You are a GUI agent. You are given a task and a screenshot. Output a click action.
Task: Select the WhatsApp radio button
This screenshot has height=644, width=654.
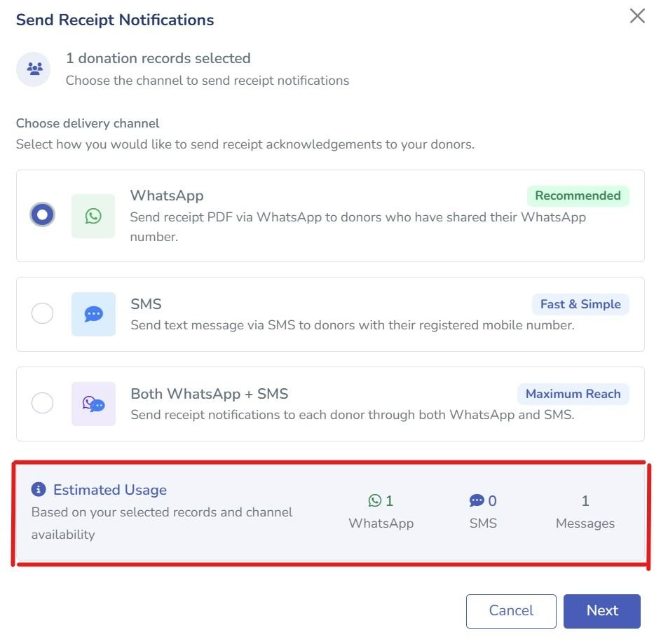(42, 214)
